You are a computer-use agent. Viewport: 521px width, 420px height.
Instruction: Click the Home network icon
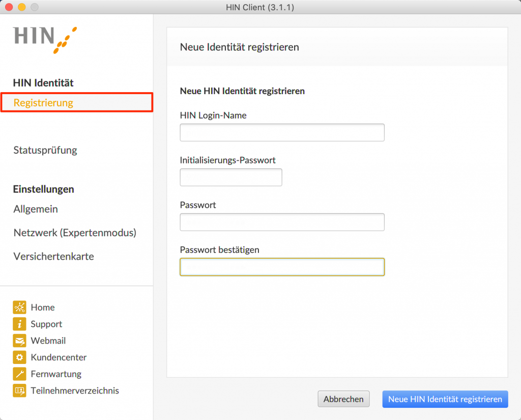pyautogui.click(x=19, y=307)
